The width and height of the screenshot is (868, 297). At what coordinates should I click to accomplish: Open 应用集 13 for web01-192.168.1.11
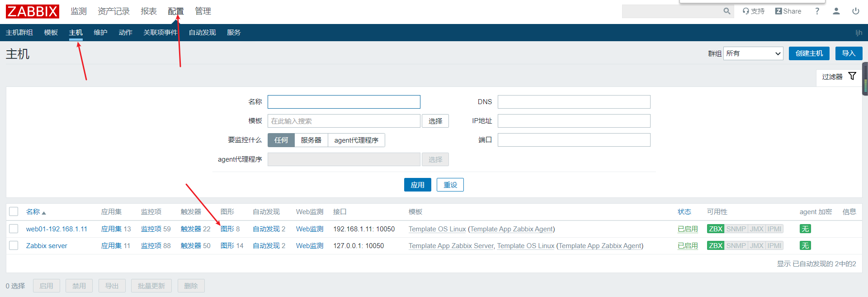click(111, 229)
